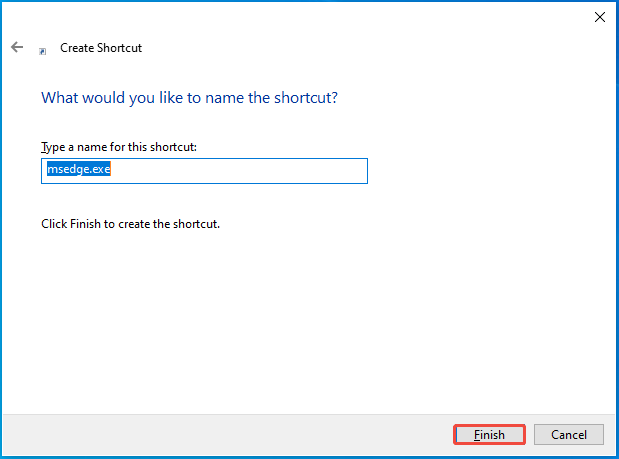Click empty title bar area left of X

(400, 17)
